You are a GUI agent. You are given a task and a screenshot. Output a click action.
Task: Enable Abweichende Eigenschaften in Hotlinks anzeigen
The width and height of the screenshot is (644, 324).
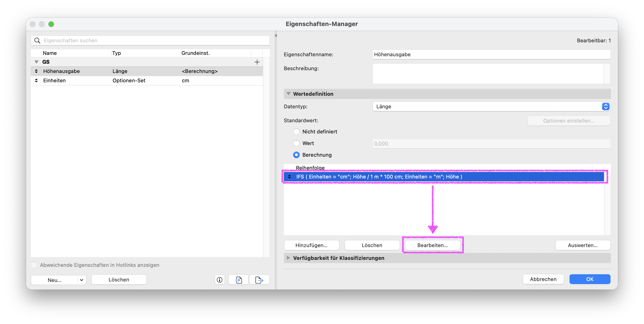click(34, 265)
